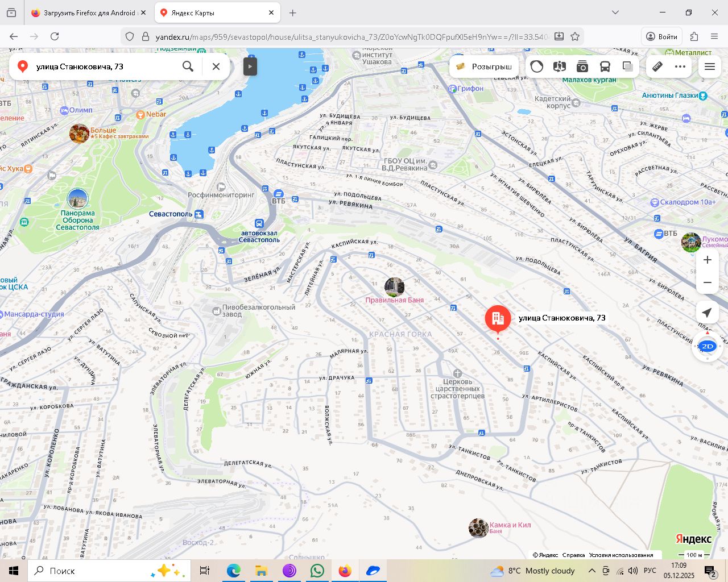Select the автовокзал Севастополь bus station marker
Viewport: 728px width, 582px height.
pos(259,223)
